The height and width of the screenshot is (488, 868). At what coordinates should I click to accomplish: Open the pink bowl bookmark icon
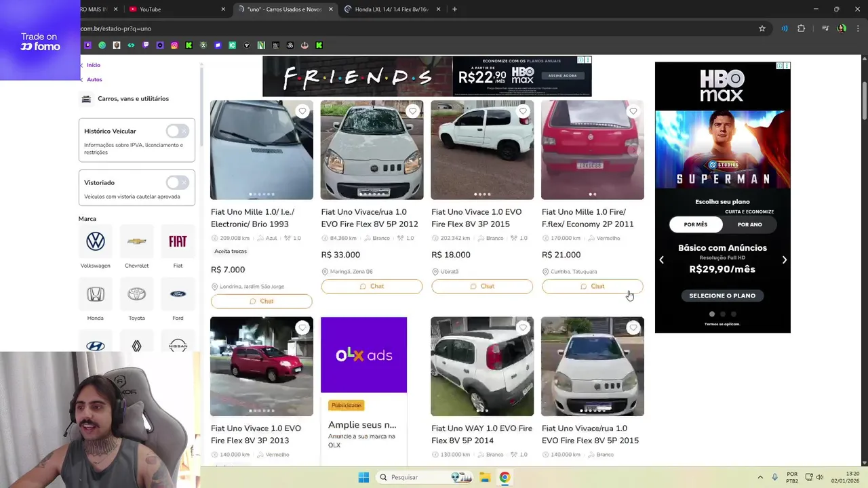pos(304,45)
